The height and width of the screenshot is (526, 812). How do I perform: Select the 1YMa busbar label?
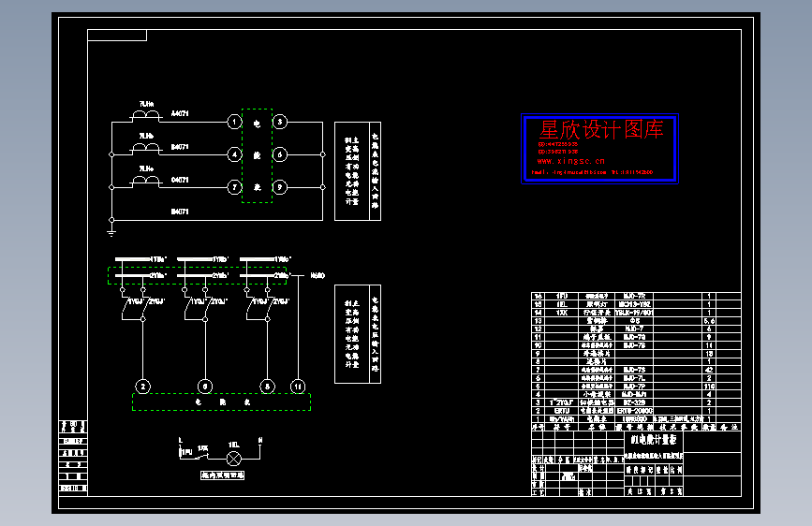pos(158,259)
